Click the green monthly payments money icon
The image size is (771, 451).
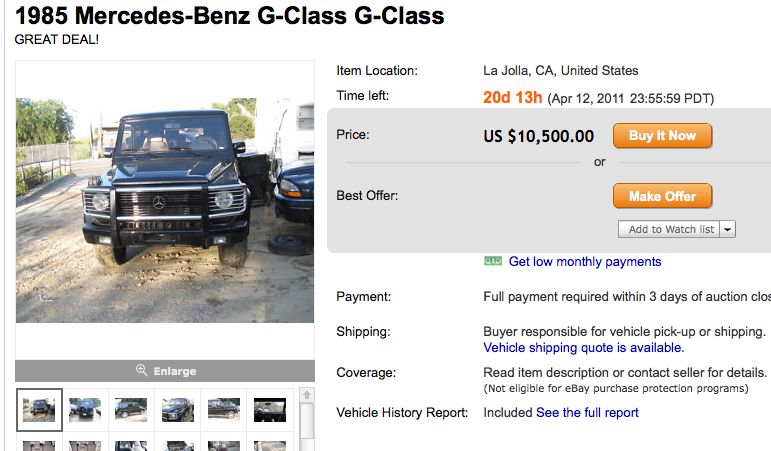click(x=492, y=261)
